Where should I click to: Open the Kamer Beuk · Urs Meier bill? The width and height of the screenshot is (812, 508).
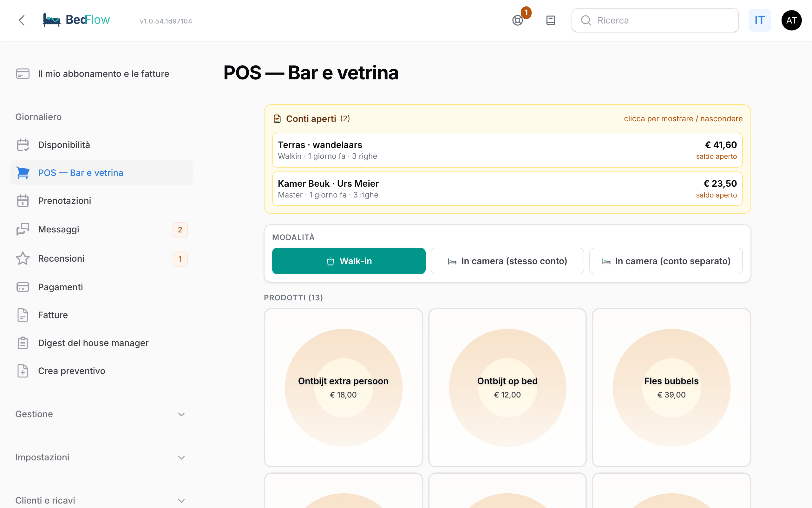click(x=507, y=189)
